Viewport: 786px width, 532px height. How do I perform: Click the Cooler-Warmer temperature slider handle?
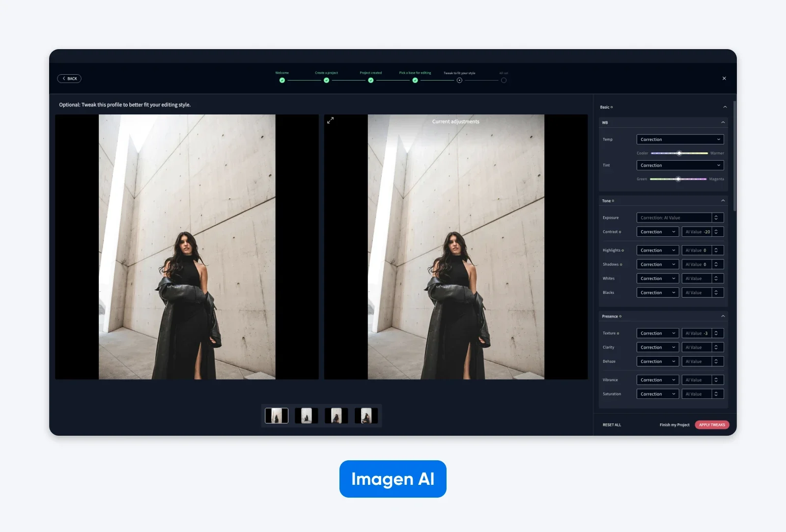[679, 153]
